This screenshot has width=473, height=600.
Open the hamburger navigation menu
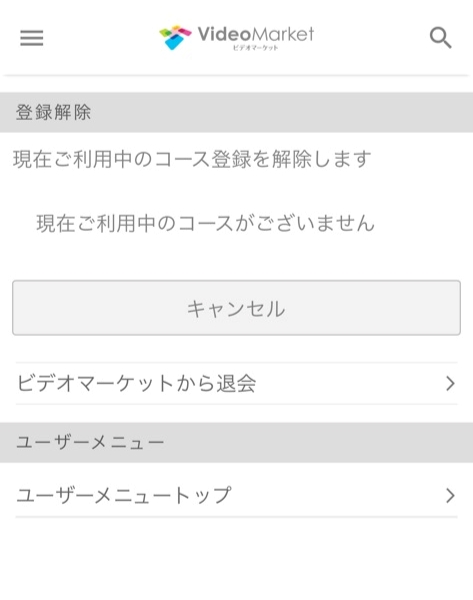32,38
